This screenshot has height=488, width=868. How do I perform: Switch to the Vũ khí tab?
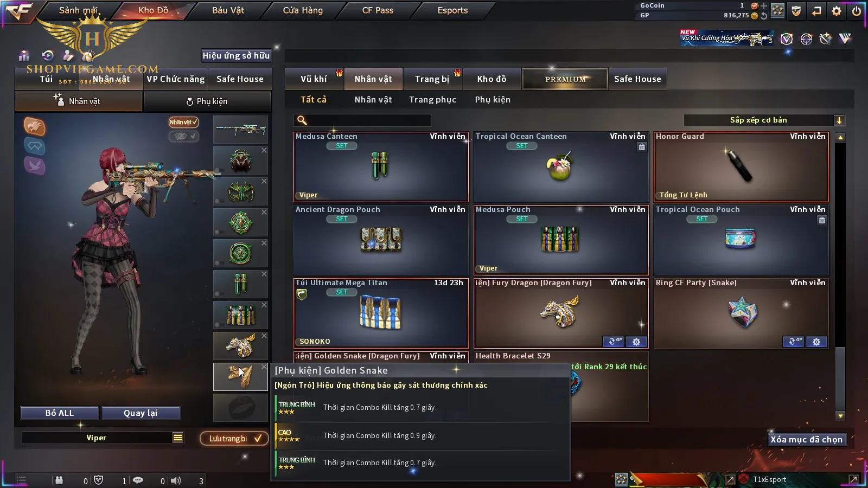314,79
